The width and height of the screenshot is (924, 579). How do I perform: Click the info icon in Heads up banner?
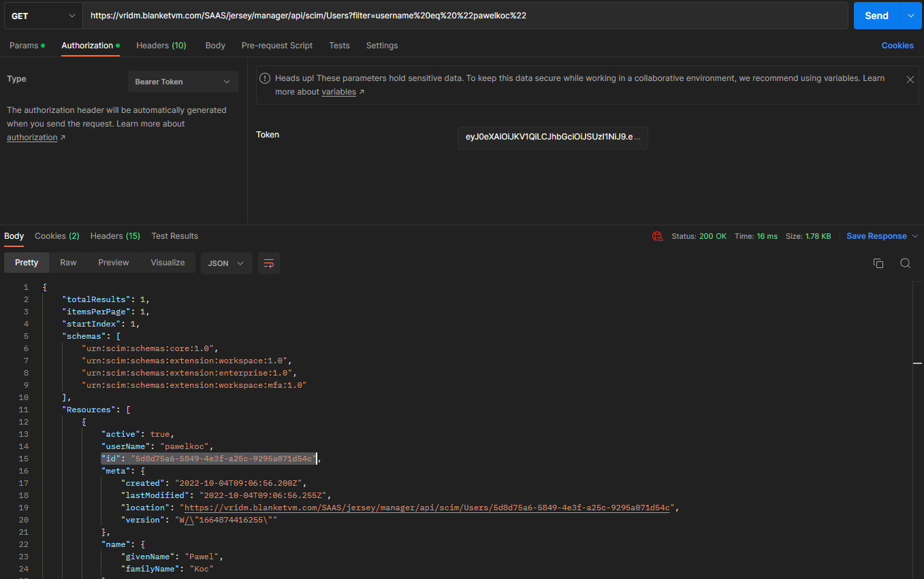tap(265, 78)
